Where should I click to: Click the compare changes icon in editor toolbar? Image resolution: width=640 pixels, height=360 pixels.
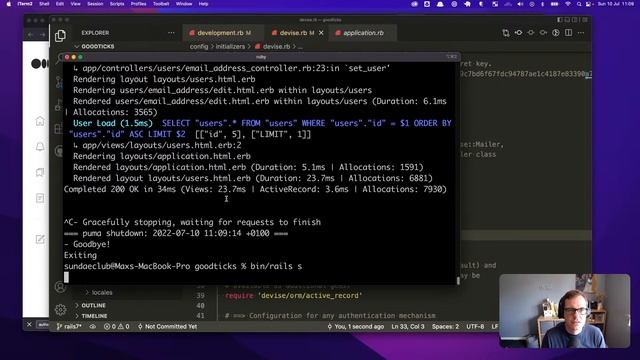pyautogui.click(x=506, y=33)
